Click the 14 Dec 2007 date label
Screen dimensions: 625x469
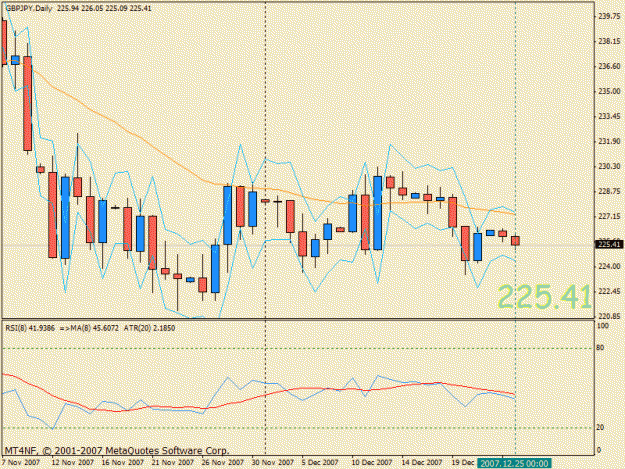422,463
